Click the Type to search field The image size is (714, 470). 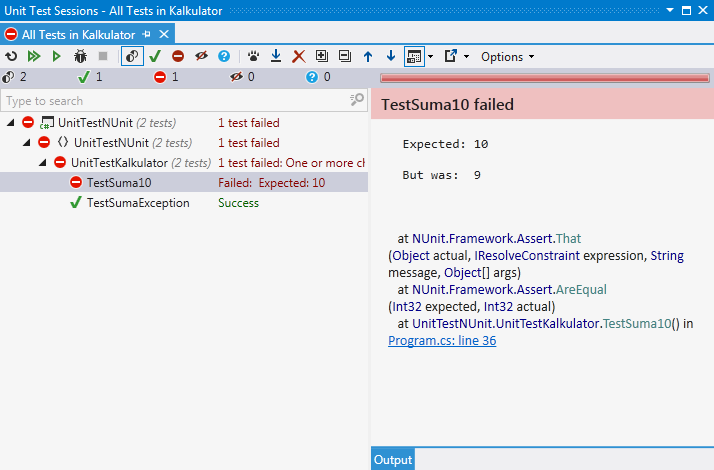tap(175, 101)
